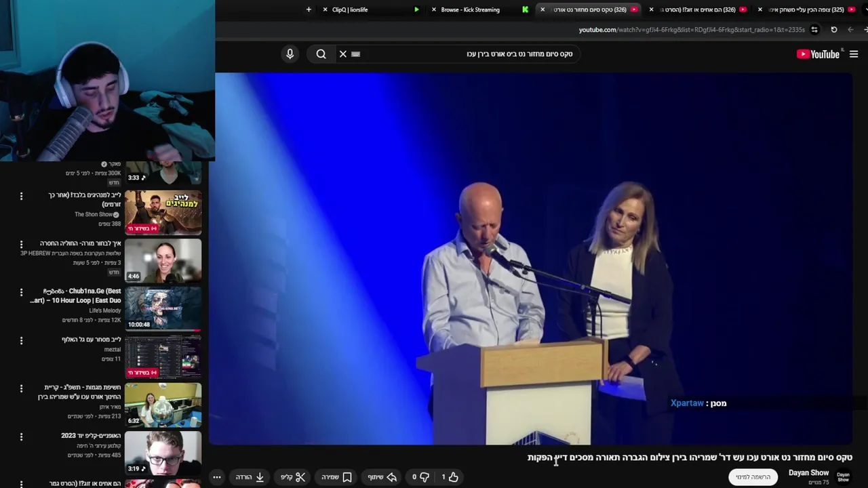Open options menu for 'לייב למנהיגים' video
This screenshot has width=868, height=488.
click(x=21, y=196)
